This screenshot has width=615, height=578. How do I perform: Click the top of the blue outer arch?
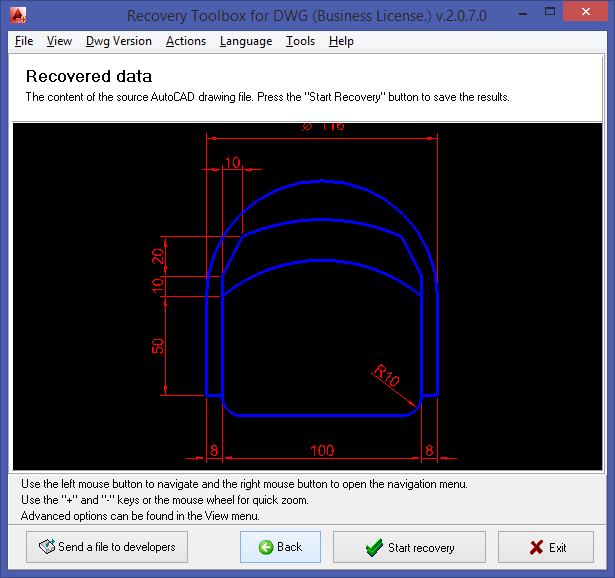pyautogui.click(x=321, y=182)
